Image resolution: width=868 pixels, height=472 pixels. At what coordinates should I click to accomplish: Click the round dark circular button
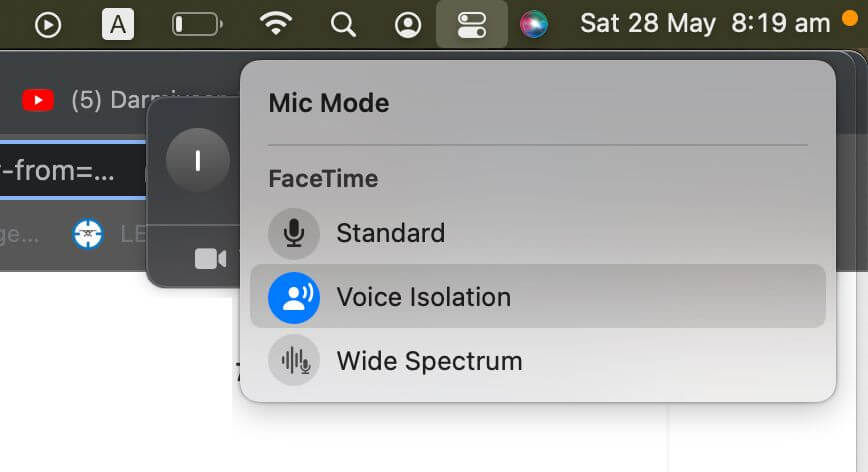[197, 160]
